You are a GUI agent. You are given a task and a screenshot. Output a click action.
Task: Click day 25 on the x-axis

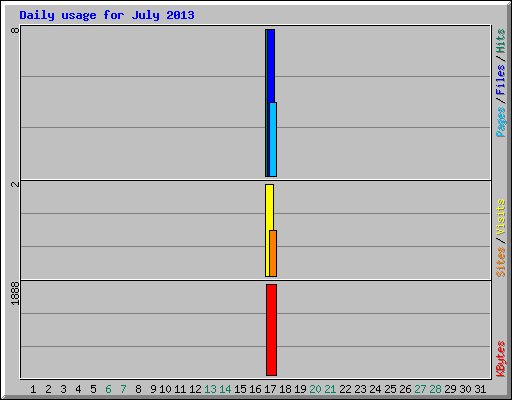pyautogui.click(x=390, y=389)
